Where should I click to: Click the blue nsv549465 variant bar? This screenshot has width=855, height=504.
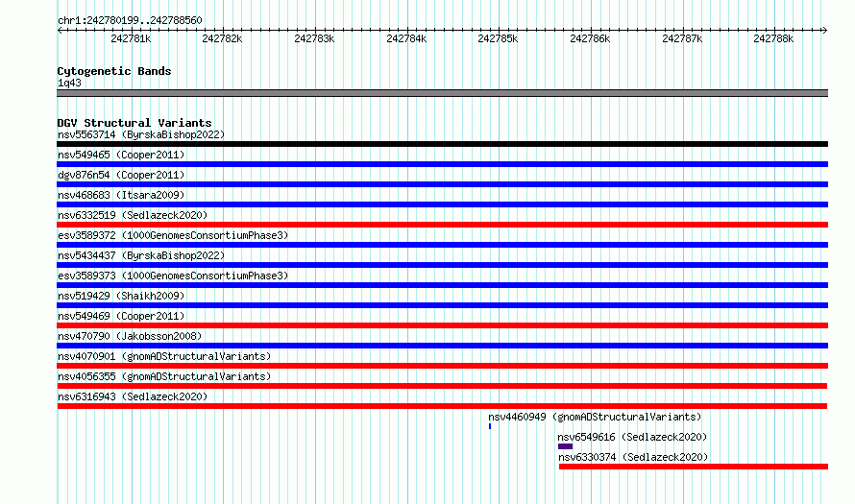click(442, 164)
